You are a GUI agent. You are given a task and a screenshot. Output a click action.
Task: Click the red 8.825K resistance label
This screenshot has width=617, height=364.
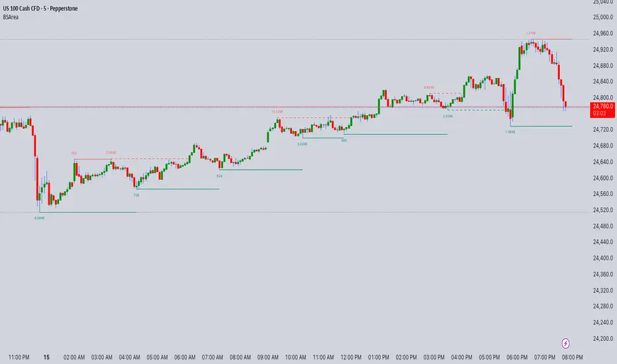429,87
